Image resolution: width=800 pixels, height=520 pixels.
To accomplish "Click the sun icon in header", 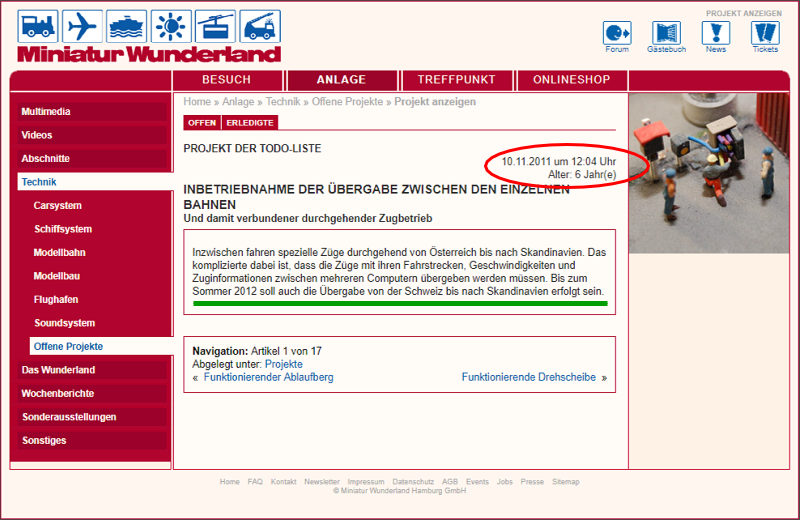I will pyautogui.click(x=171, y=26).
